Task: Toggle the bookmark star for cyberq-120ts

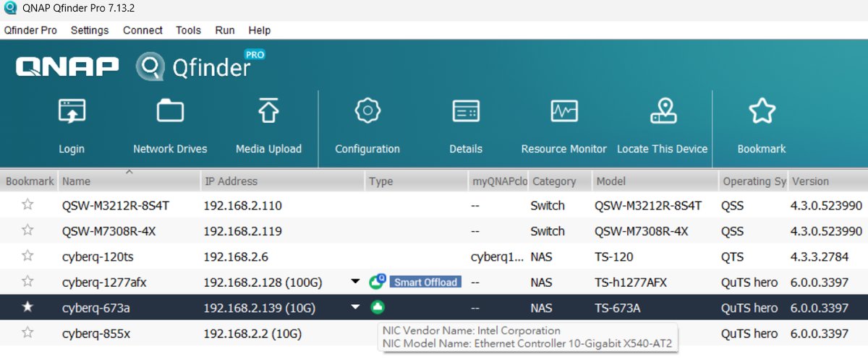Action: point(27,256)
